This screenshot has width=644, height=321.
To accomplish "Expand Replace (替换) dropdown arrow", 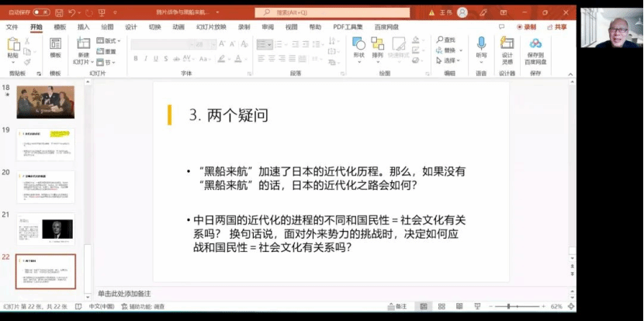I will coord(460,50).
